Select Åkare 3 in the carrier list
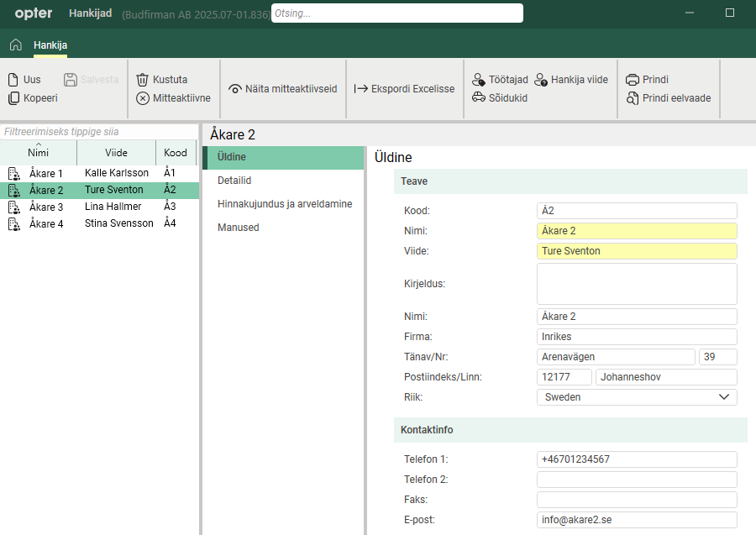Image resolution: width=756 pixels, height=535 pixels. click(x=46, y=207)
